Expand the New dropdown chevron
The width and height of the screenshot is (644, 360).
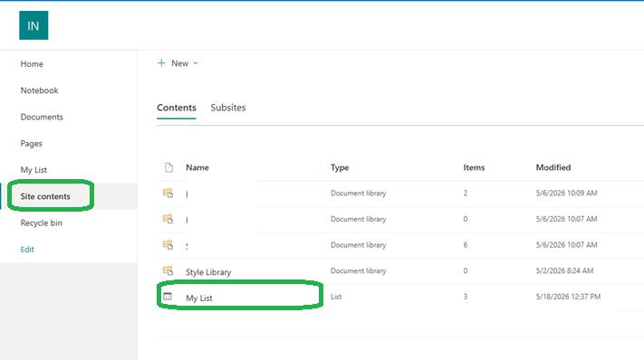(196, 63)
